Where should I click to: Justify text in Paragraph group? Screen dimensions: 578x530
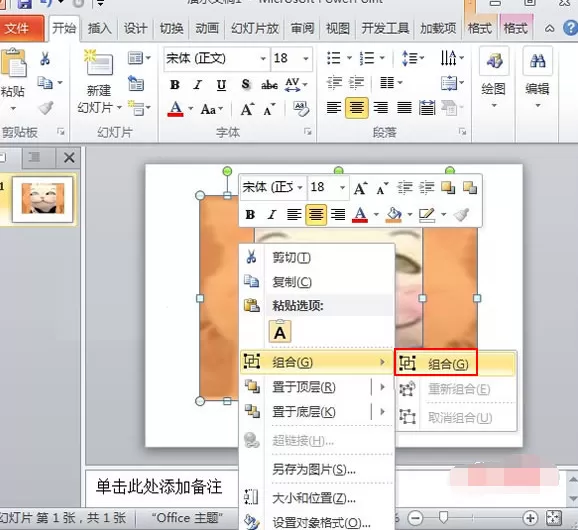[x=404, y=108]
